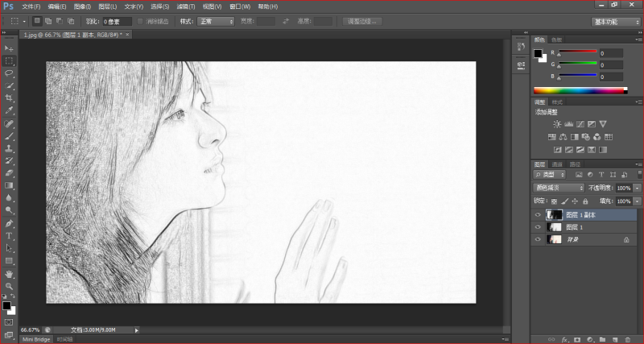The height and width of the screenshot is (344, 644).
Task: Select the Horizontal Type tool
Action: (x=9, y=236)
